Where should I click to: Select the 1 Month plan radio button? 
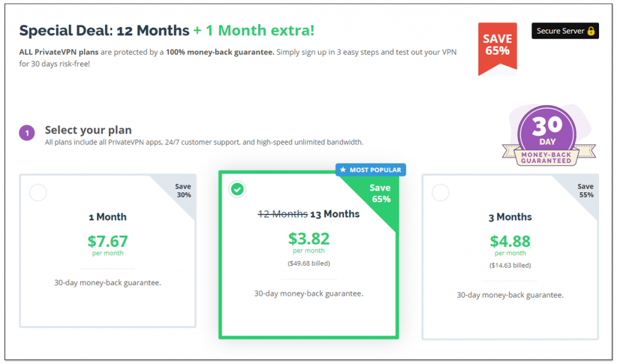click(x=38, y=193)
